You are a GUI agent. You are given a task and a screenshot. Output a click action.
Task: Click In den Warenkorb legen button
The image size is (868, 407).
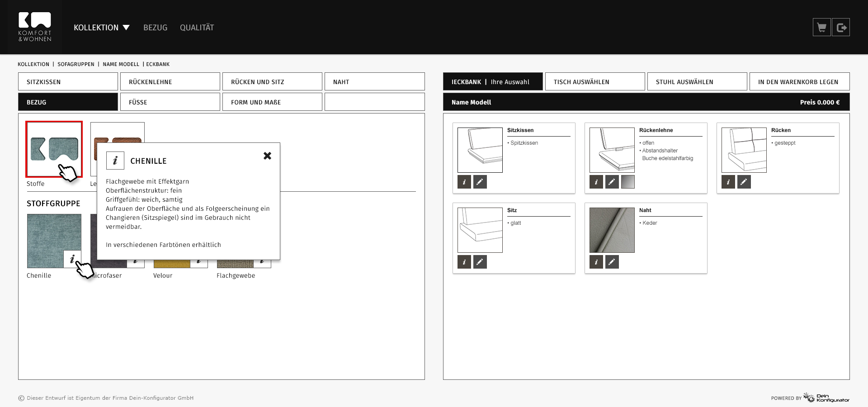coord(799,82)
